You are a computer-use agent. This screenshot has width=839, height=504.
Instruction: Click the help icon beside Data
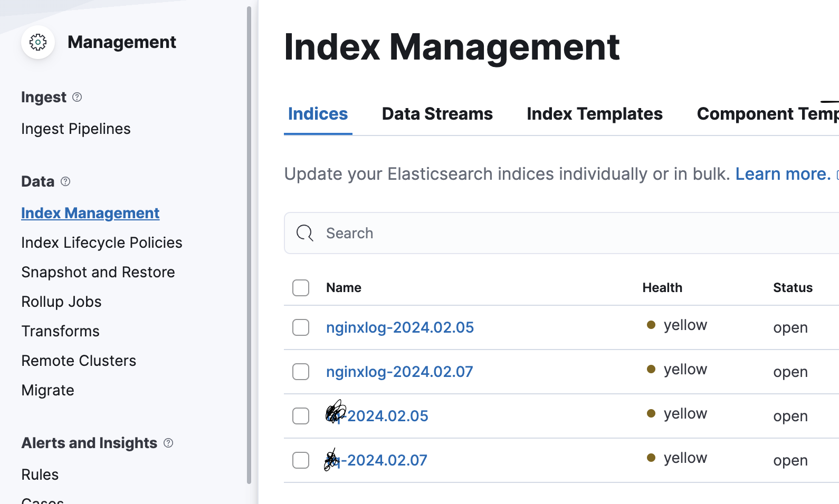pos(65,181)
